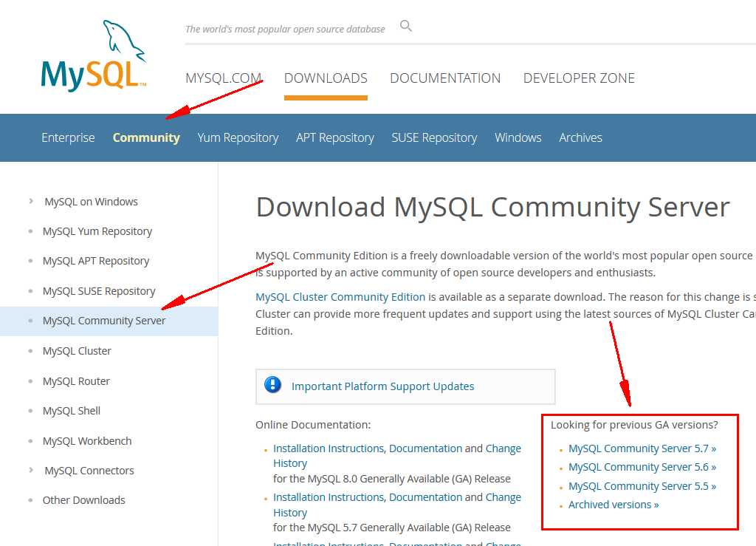The image size is (756, 546).
Task: Open the SUSE Repository tab
Action: 434,137
